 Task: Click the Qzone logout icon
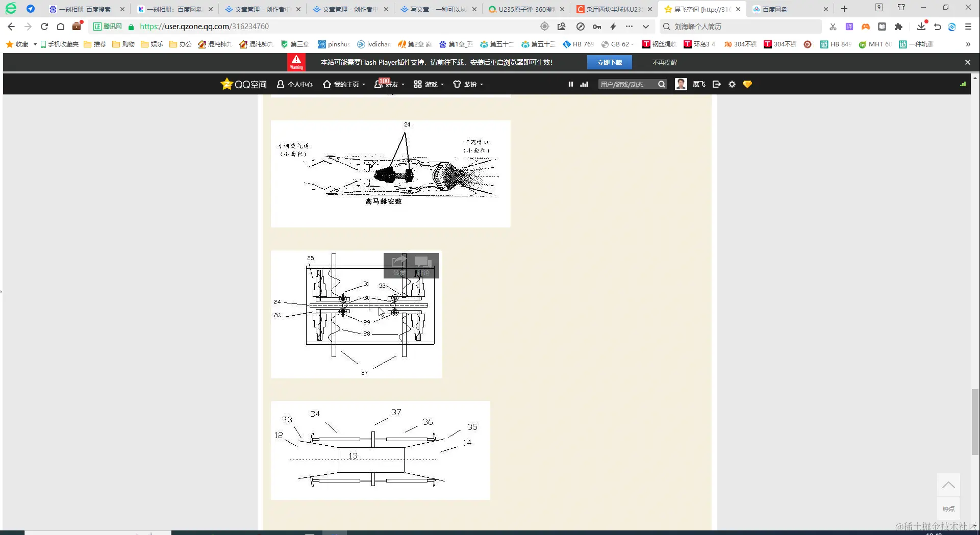(x=717, y=84)
